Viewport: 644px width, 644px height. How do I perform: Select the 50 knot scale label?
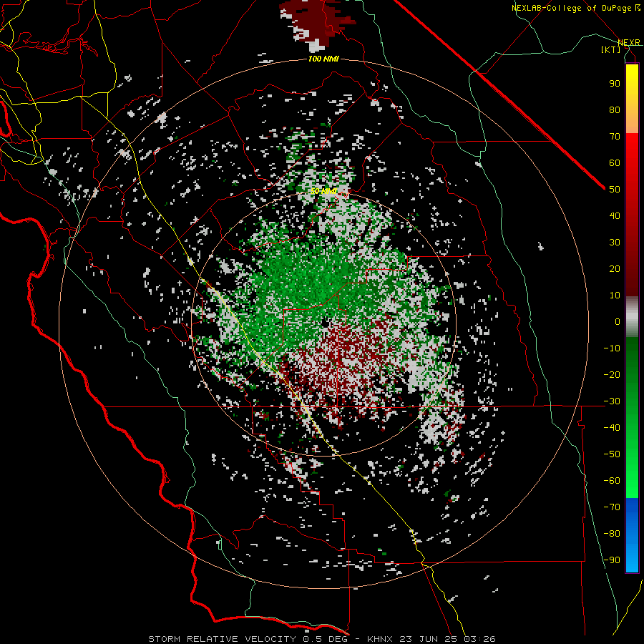click(615, 190)
